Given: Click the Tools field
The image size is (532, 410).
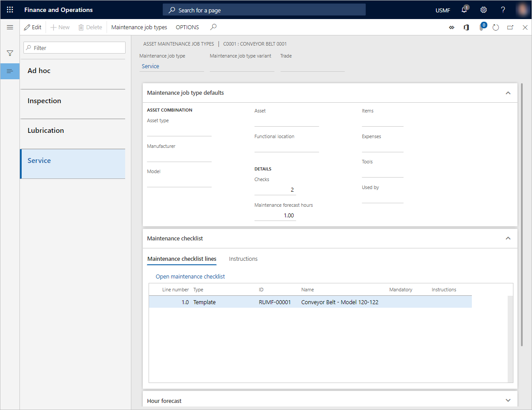Looking at the screenshot, I should point(383,172).
